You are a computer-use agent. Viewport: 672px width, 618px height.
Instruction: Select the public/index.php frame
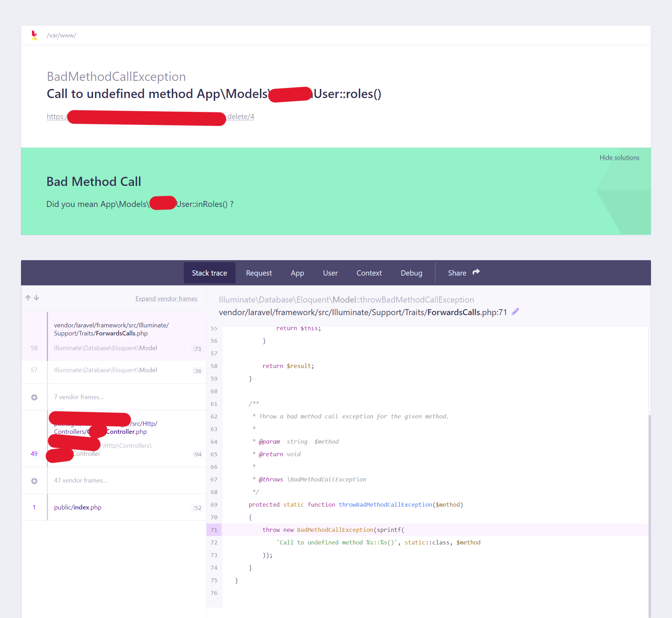click(78, 507)
